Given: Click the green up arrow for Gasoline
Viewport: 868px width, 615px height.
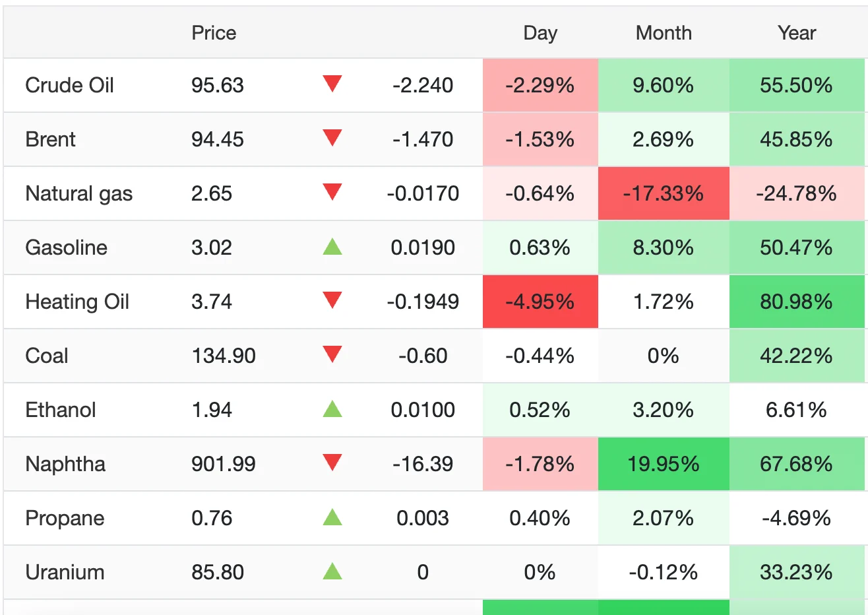Looking at the screenshot, I should click(x=332, y=247).
